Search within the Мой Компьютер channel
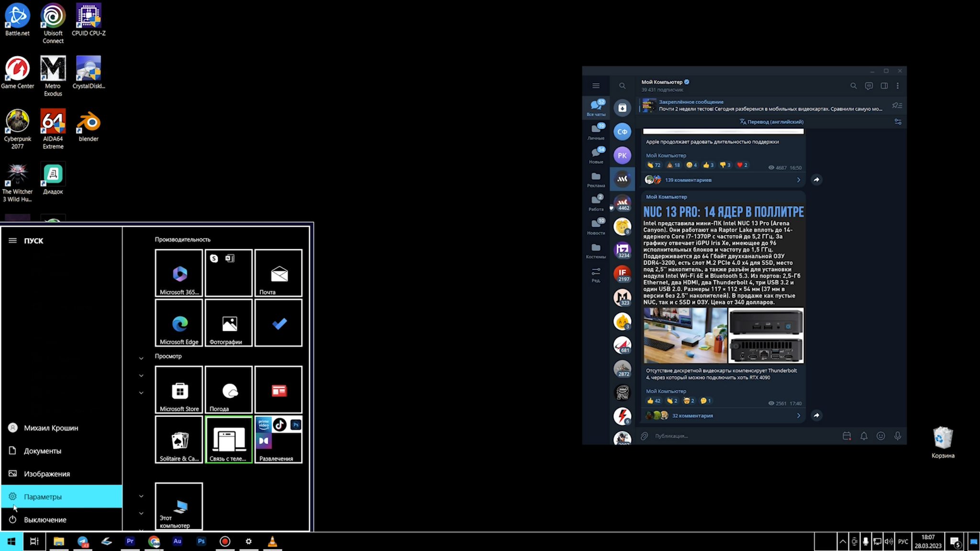Image resolution: width=980 pixels, height=551 pixels. pyautogui.click(x=853, y=86)
